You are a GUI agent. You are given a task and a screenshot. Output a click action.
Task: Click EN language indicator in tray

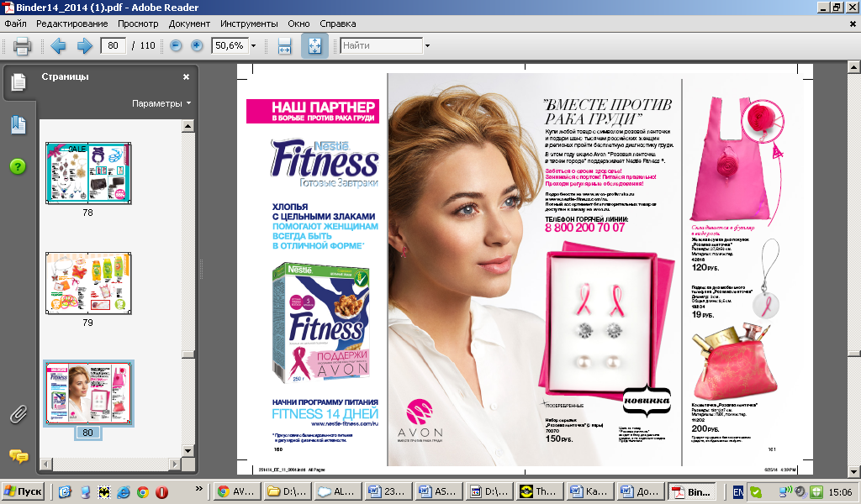738,492
